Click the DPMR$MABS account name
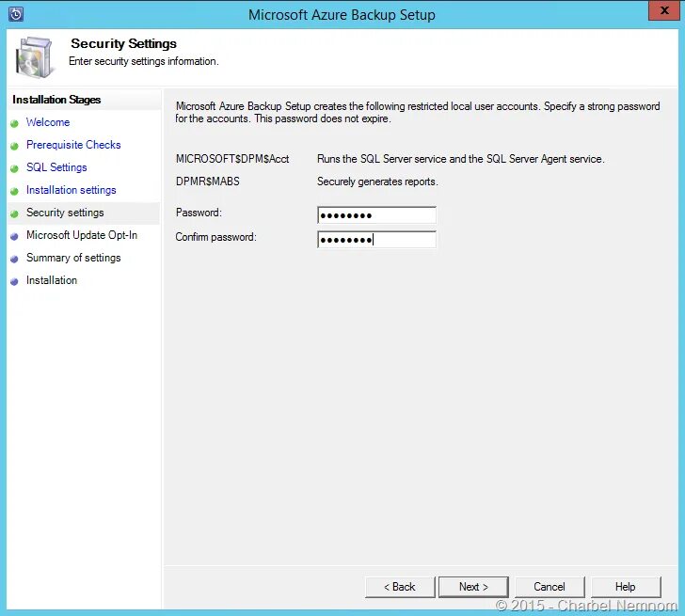This screenshot has height=616, width=685. pyautogui.click(x=208, y=182)
